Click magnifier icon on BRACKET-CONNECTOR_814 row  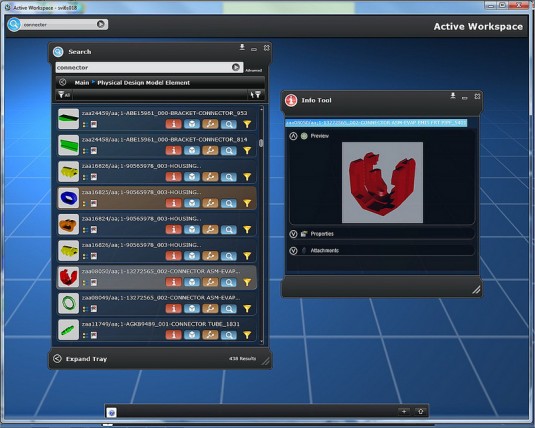pos(229,151)
